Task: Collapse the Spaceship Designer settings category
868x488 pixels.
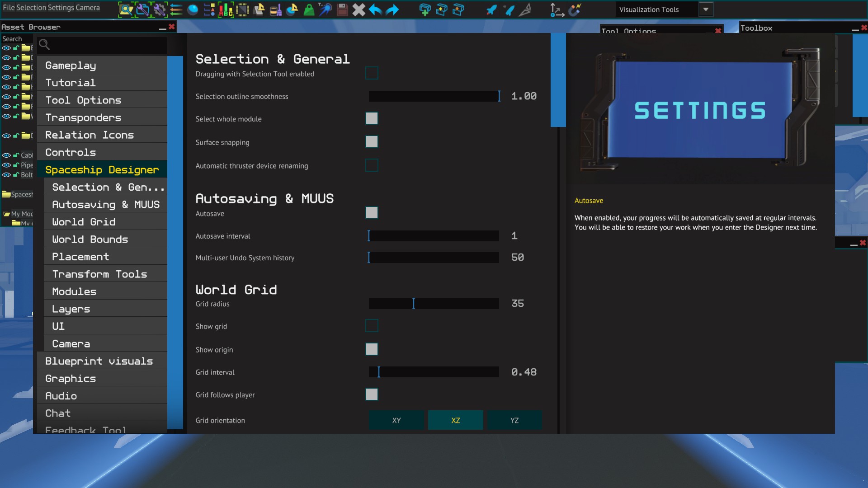Action: [102, 170]
